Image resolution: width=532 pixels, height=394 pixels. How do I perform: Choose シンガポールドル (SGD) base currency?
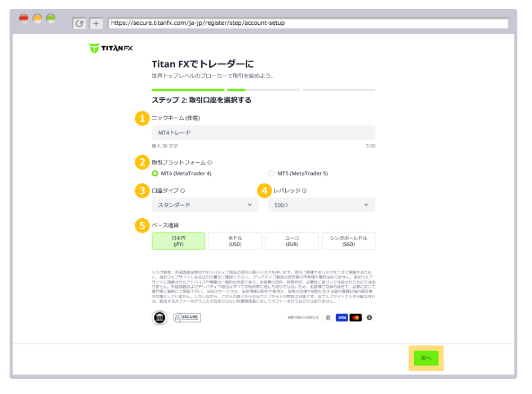[348, 241]
